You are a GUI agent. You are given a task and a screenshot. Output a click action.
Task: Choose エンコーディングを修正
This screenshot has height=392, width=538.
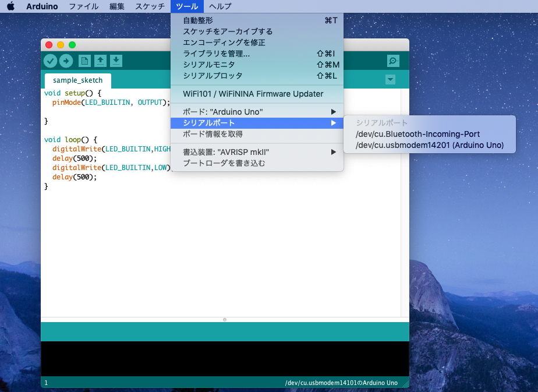point(257,43)
